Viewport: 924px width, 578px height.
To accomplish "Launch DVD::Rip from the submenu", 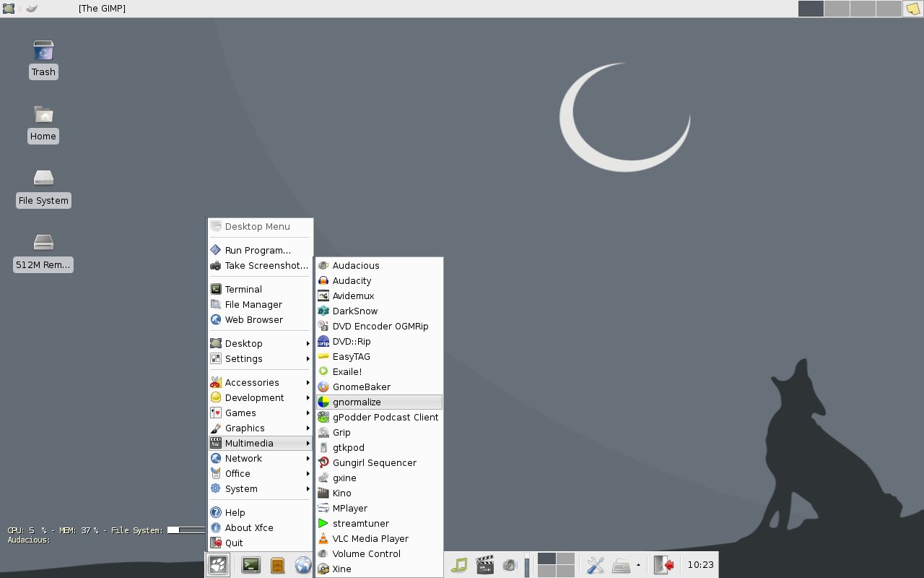I will pos(379,341).
